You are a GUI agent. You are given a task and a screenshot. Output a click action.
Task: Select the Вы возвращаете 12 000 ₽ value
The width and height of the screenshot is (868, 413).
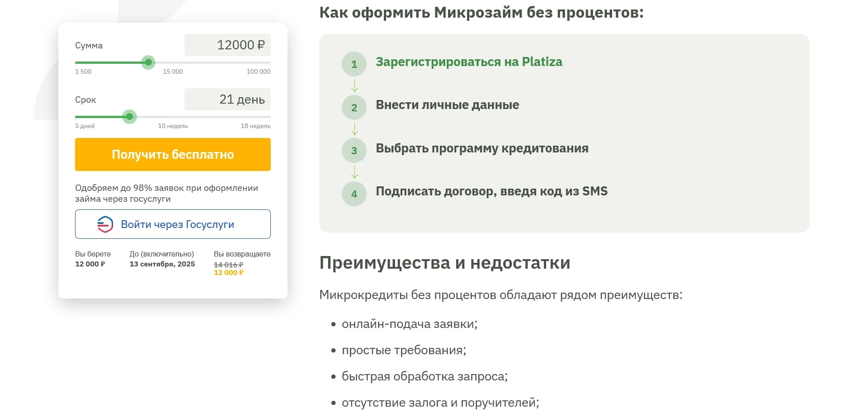(228, 272)
